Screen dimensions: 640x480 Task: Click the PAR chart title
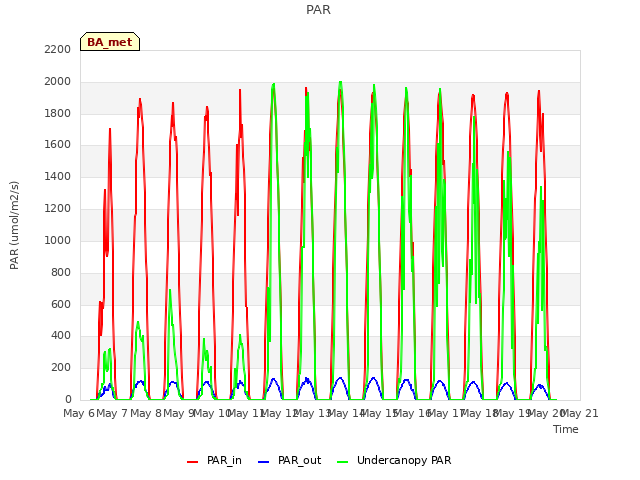tap(318, 9)
